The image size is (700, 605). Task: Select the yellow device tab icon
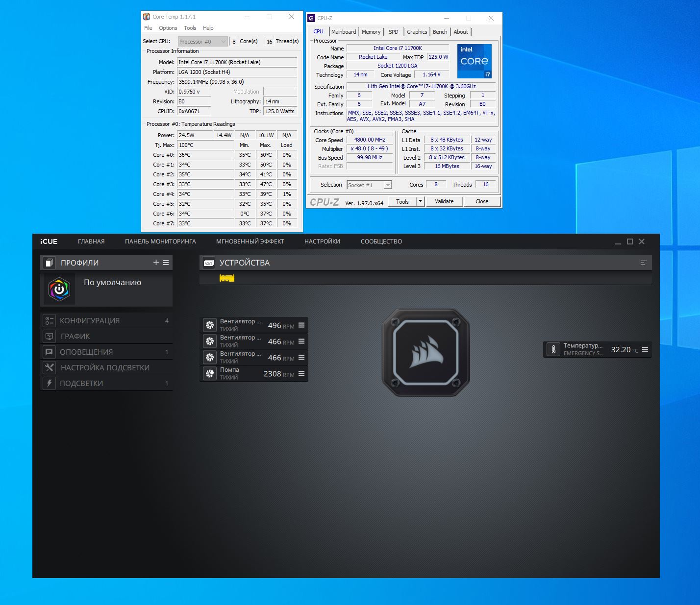click(x=227, y=278)
